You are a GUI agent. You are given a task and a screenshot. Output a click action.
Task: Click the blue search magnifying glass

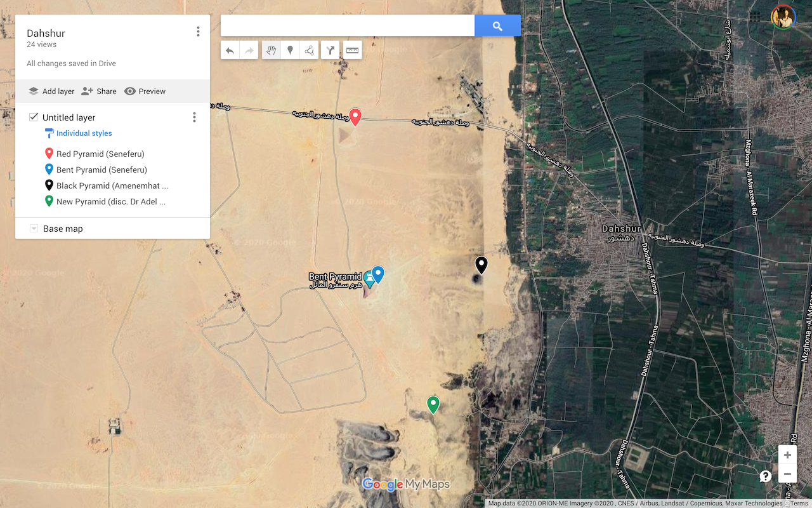497,25
